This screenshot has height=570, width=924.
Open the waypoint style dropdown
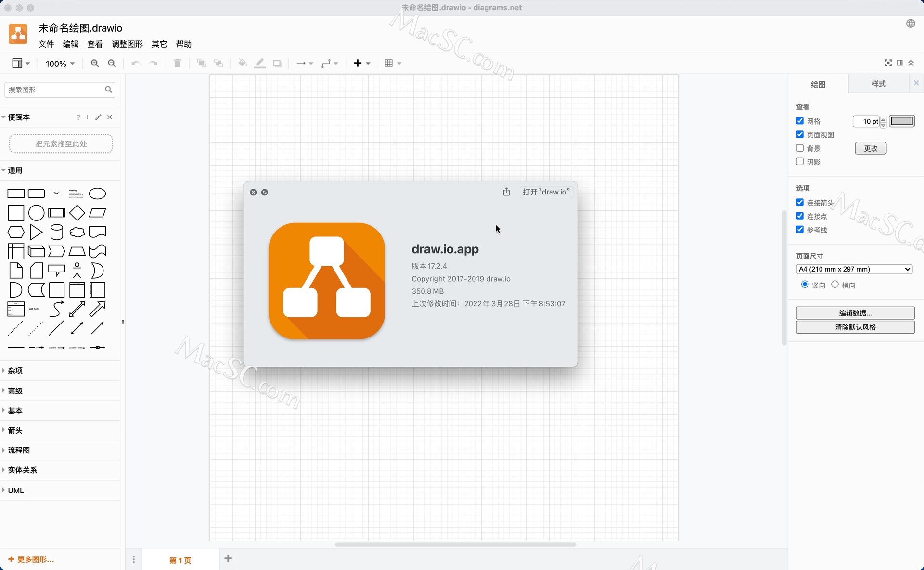[330, 63]
